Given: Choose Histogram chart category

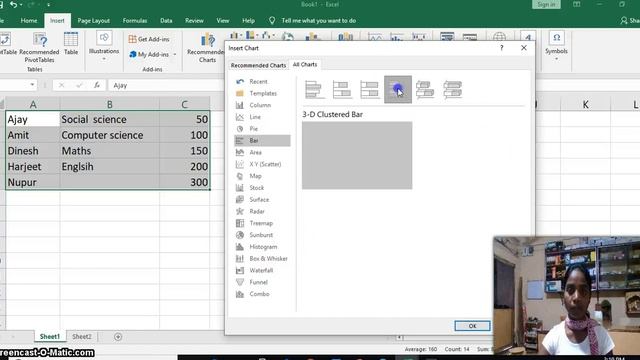Looking at the screenshot, I should [x=262, y=247].
